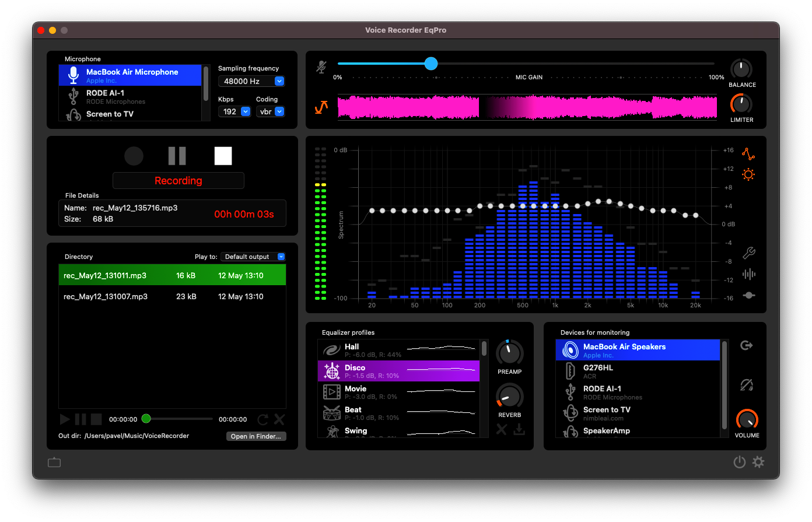
Task: Click the file player pause icon
Action: 80,419
